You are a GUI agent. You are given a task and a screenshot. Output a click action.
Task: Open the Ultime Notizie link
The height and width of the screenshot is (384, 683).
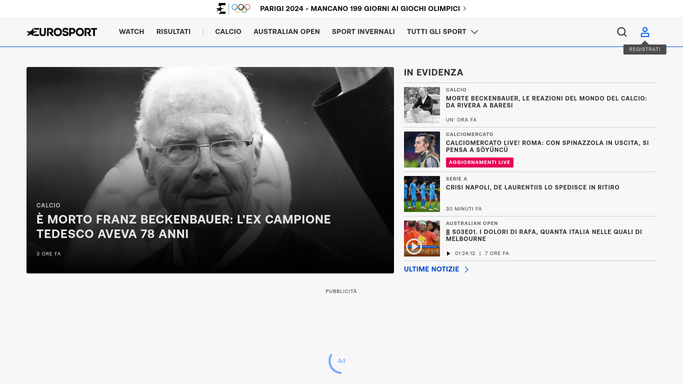coord(431,269)
